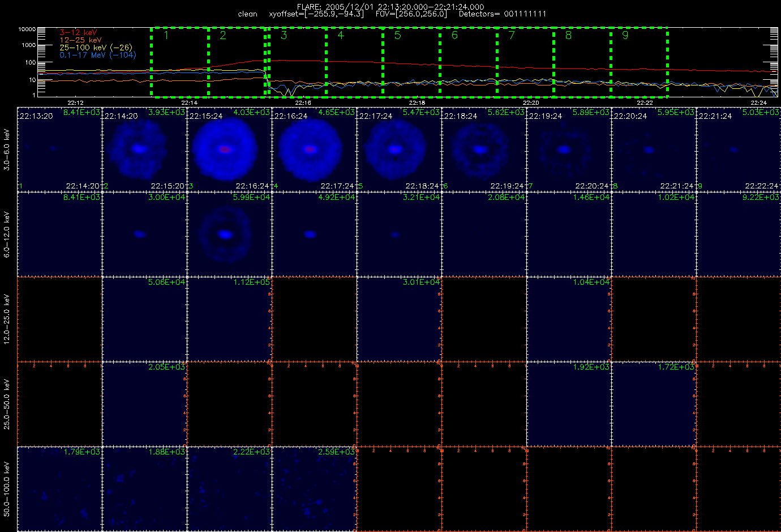Click the 22:24 tick label on the time axis
The image size is (781, 532).
click(x=758, y=102)
